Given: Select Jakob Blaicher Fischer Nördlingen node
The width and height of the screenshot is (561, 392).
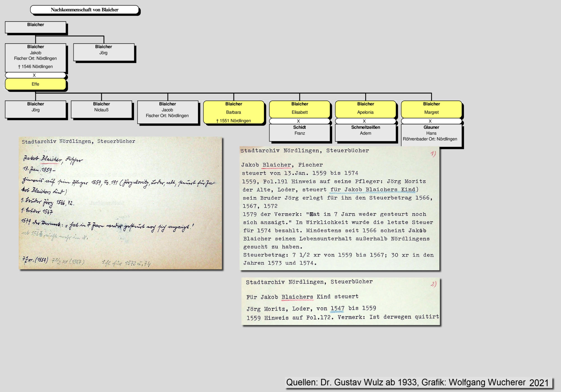Looking at the screenshot, I should tap(36, 57).
